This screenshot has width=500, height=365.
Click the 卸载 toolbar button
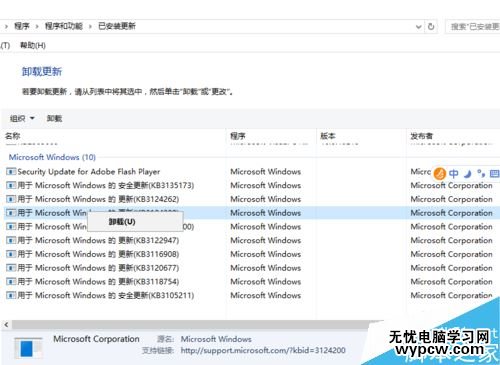[54, 118]
